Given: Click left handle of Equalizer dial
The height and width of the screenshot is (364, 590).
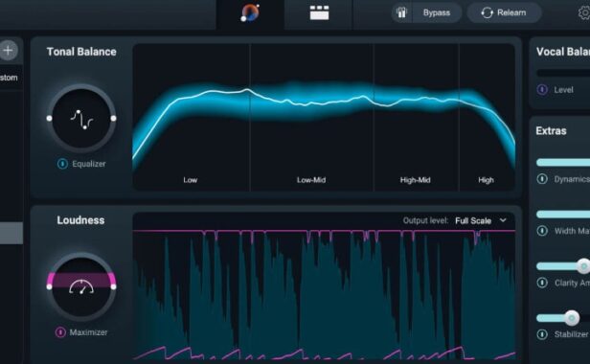Looking at the screenshot, I should pyautogui.click(x=49, y=119).
